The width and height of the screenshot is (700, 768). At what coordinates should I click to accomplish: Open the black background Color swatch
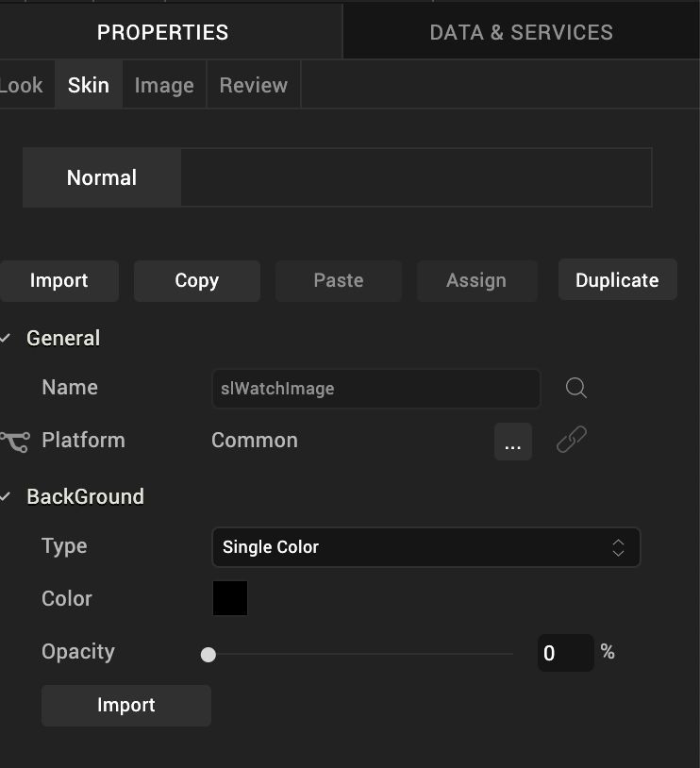[x=230, y=598]
